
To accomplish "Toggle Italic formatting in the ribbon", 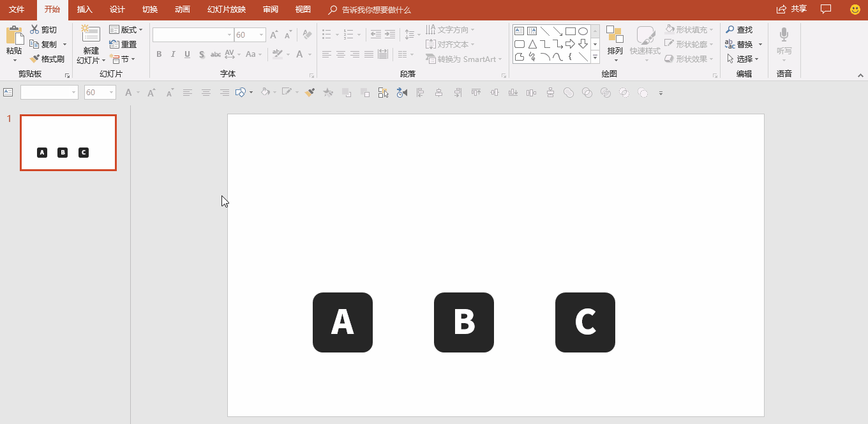I will coord(173,54).
